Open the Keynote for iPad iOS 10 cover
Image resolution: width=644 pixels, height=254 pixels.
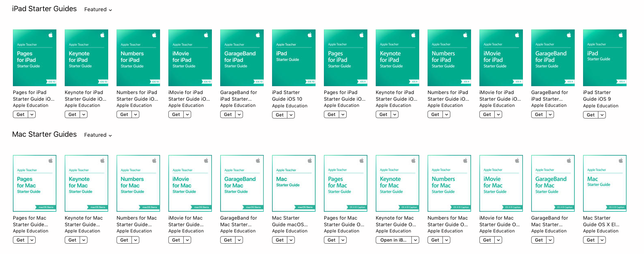(86, 58)
